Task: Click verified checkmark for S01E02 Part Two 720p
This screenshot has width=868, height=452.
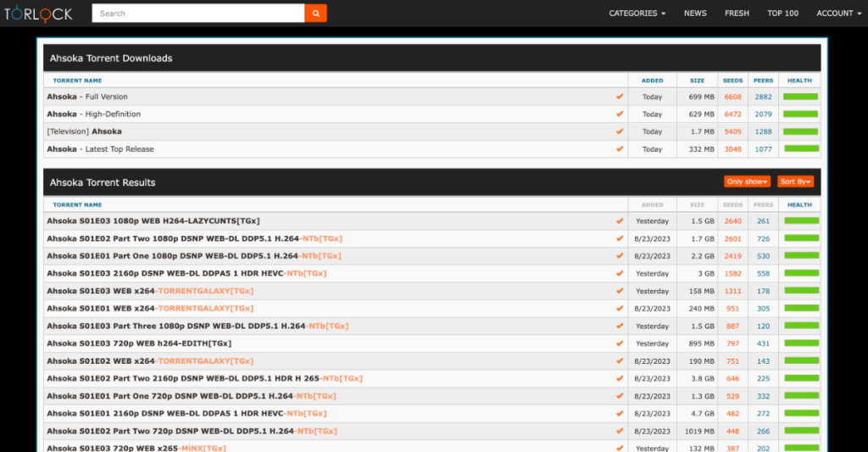Action: (x=620, y=431)
